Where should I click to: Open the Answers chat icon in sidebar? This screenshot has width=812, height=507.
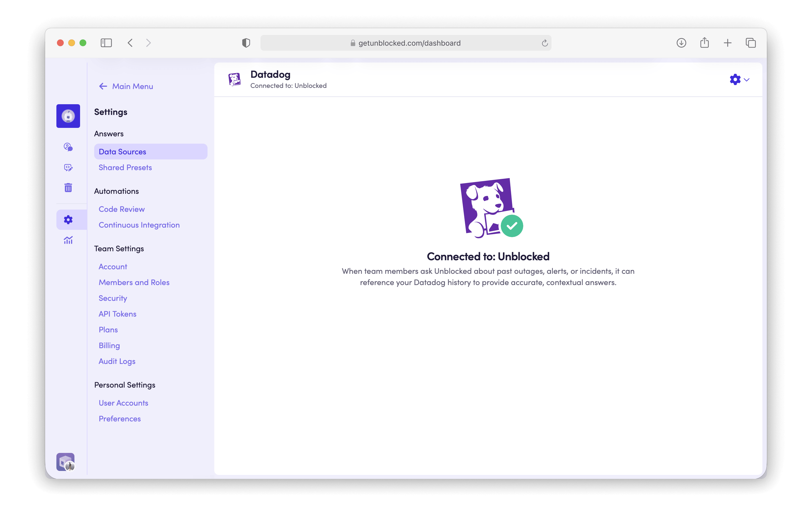(68, 147)
